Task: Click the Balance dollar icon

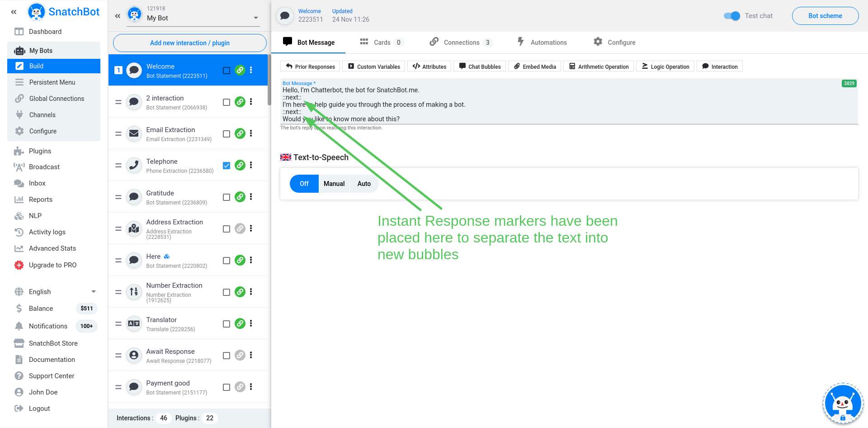Action: click(x=19, y=309)
